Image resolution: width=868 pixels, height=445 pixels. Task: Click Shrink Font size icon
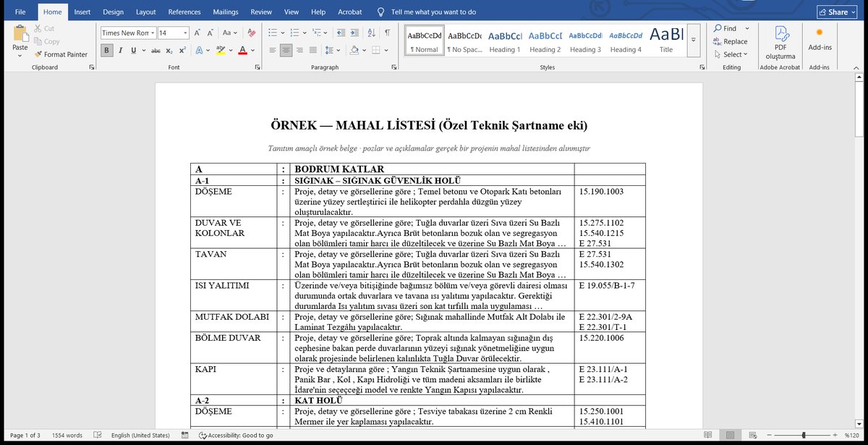pyautogui.click(x=210, y=33)
